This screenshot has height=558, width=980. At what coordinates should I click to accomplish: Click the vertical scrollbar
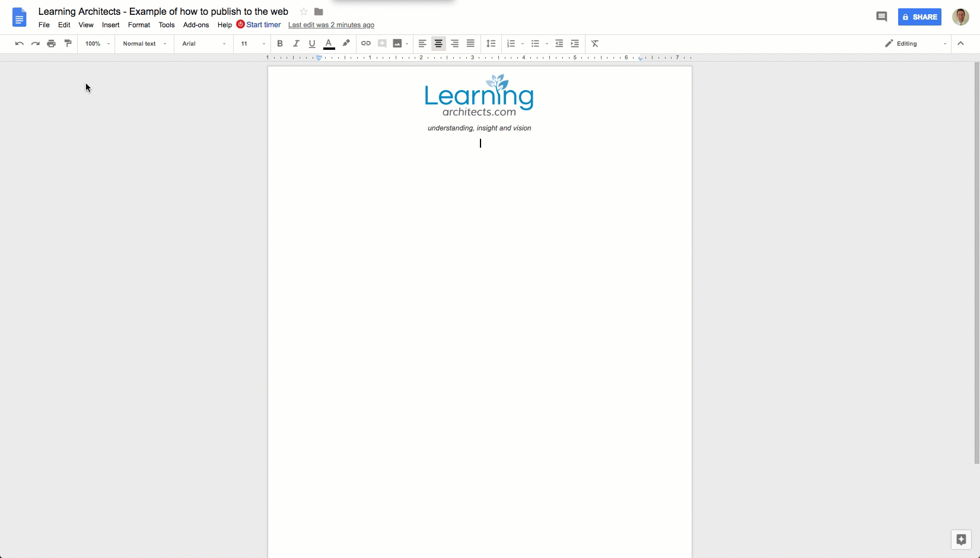pos(976,263)
